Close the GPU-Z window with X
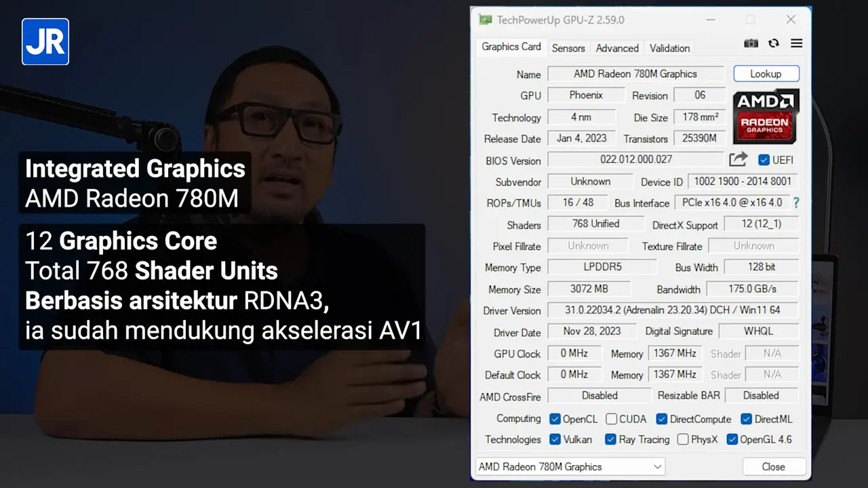 [791, 20]
